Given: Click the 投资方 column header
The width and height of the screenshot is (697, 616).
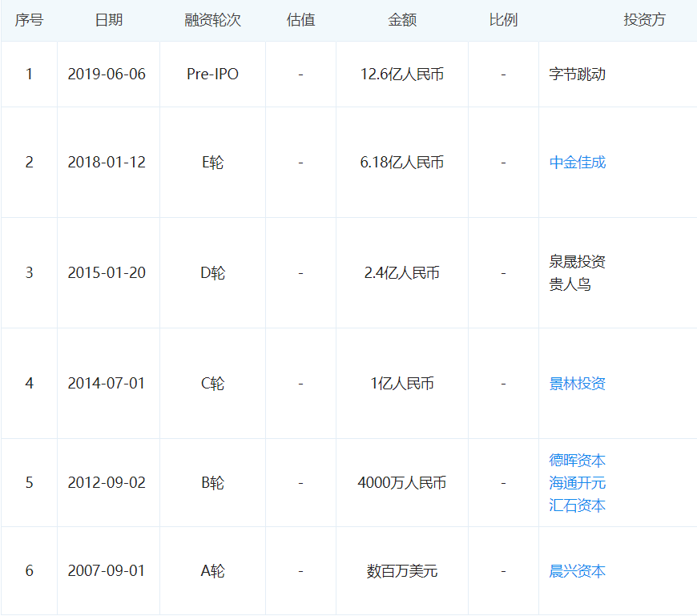Looking at the screenshot, I should (644, 20).
